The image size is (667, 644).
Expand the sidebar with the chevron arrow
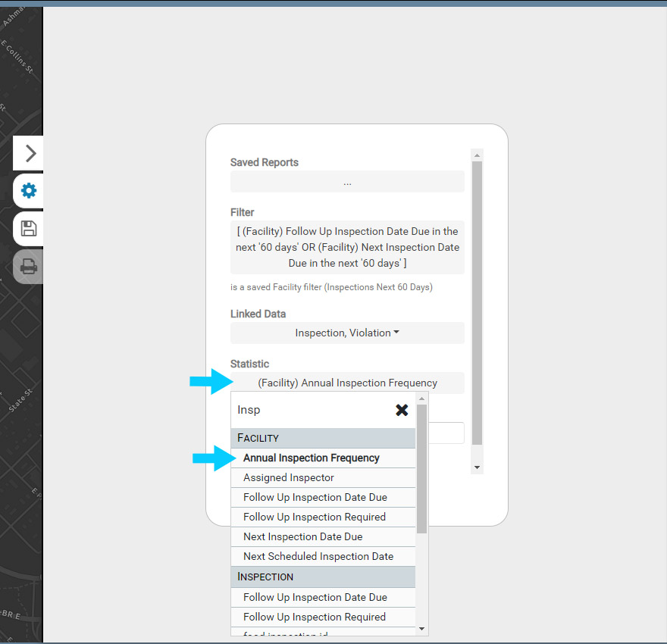(x=30, y=154)
